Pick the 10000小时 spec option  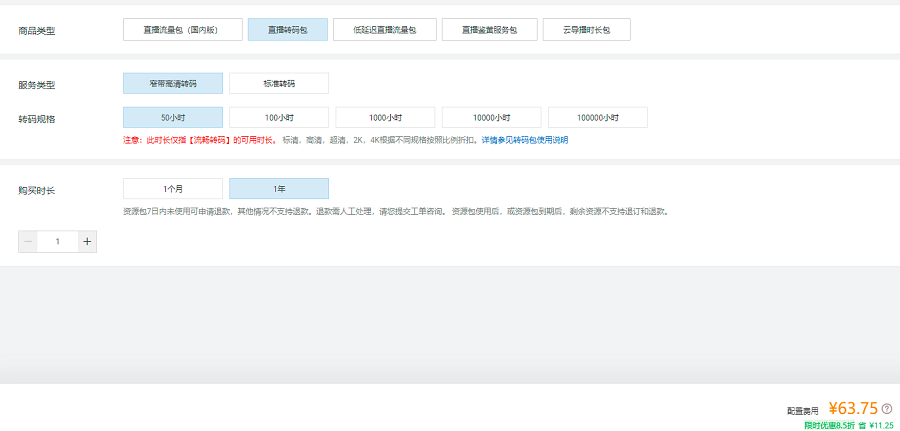tap(491, 117)
